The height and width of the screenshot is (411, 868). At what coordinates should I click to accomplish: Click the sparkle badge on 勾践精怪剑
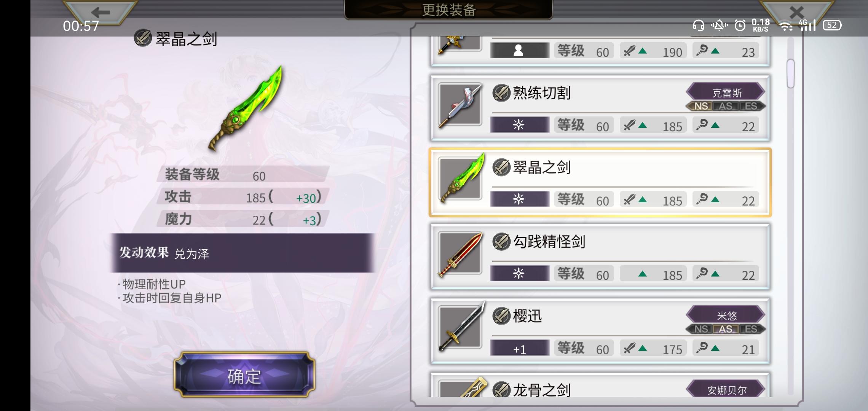(x=520, y=274)
